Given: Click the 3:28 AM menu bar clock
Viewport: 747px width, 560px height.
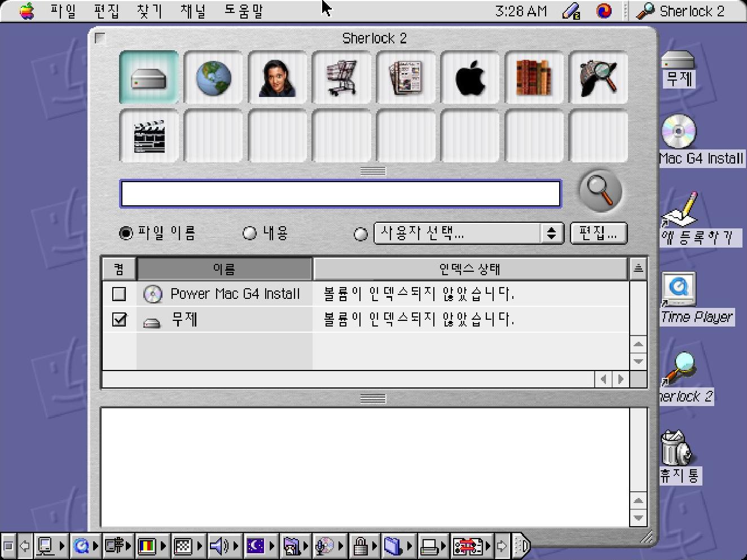Looking at the screenshot, I should pyautogui.click(x=520, y=11).
